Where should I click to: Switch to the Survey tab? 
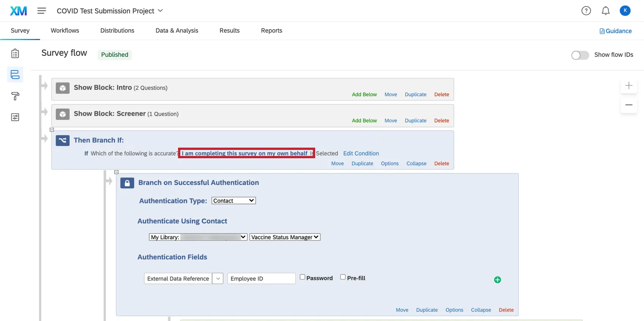point(20,31)
